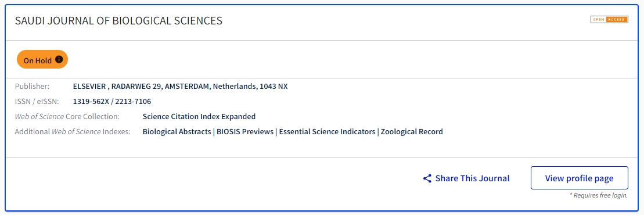Choose the BIOSIS Previews index
The image size is (644, 215).
245,132
